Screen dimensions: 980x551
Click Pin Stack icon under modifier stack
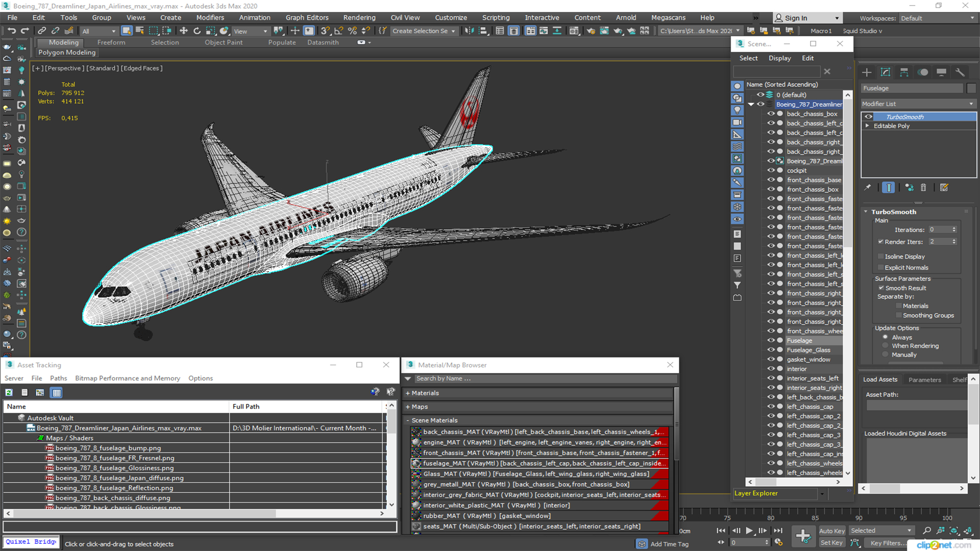(x=868, y=188)
